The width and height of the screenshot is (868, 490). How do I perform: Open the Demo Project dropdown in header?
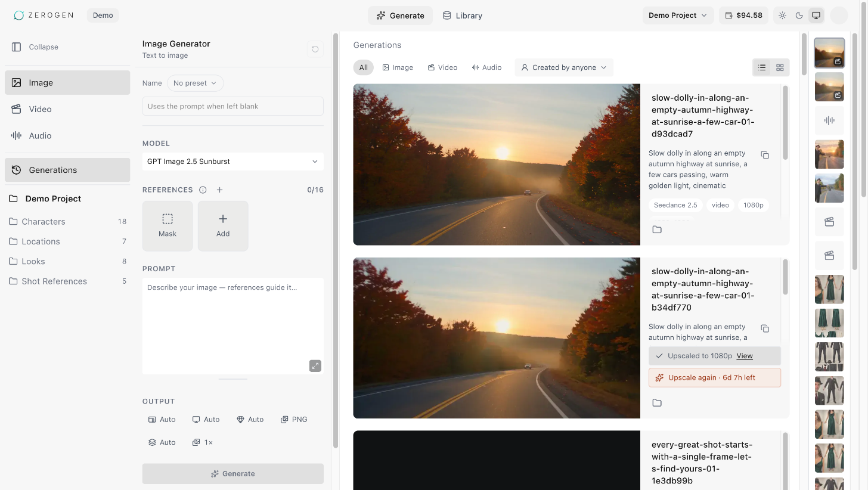point(678,15)
